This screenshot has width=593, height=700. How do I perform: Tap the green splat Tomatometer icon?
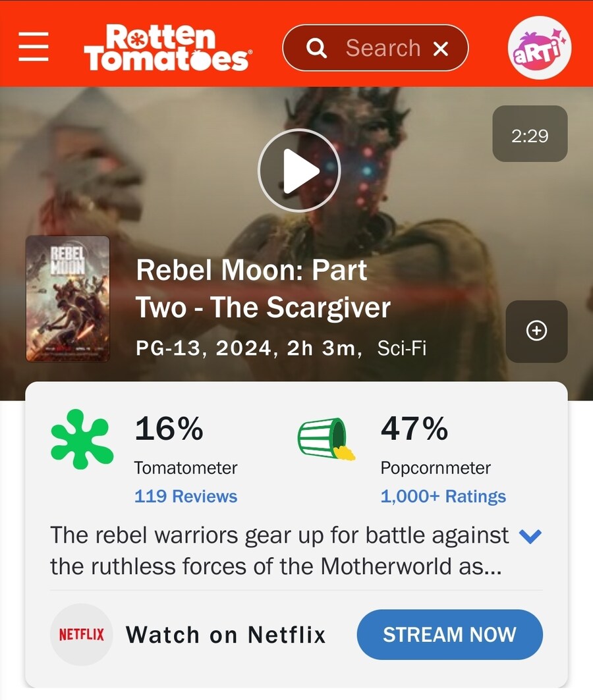point(82,439)
